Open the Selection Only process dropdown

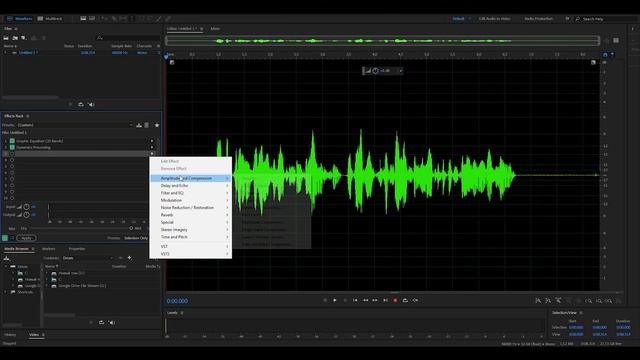point(136,238)
